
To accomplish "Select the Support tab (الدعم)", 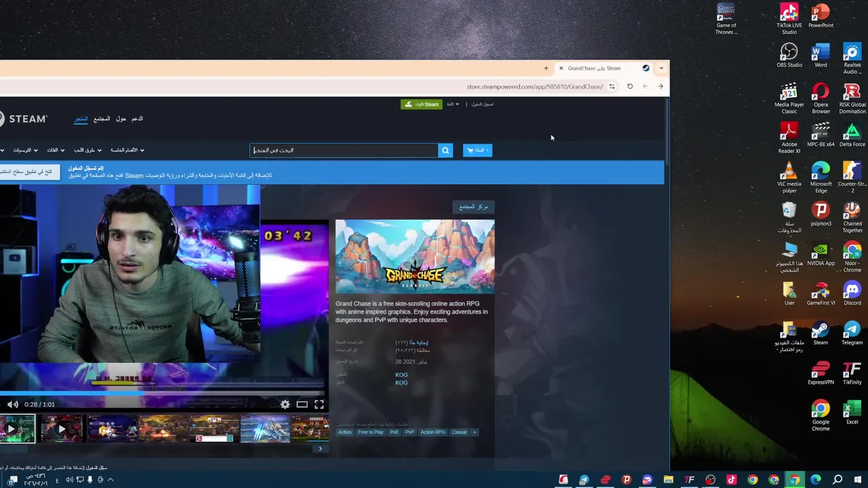I will coord(137,119).
